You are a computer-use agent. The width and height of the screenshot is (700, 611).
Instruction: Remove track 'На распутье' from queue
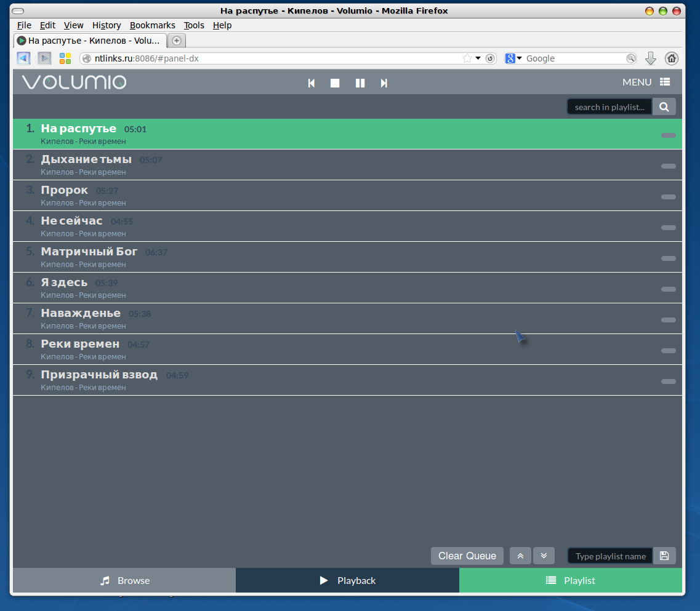[x=669, y=135]
